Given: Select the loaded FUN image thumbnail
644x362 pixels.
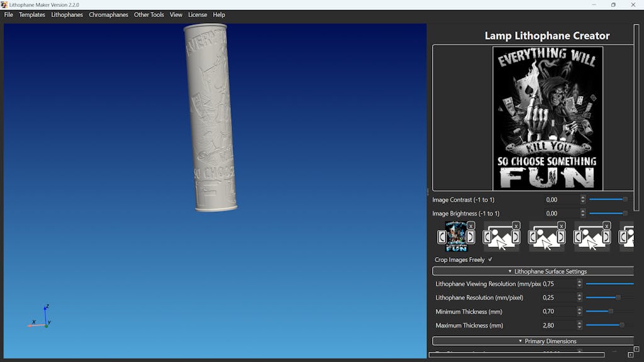Looking at the screenshot, I should [456, 237].
